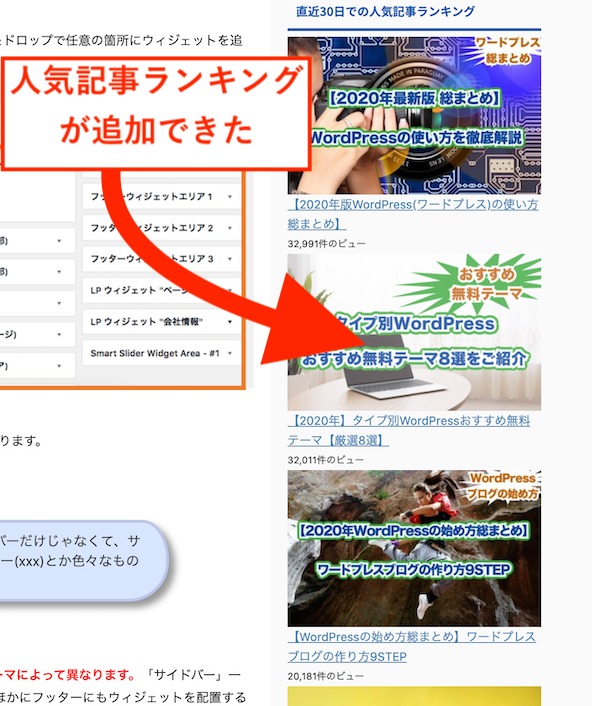
Task: Open the 【2020年】タイプ別WordPressおすすめ無料テーマ link
Action: point(409,430)
